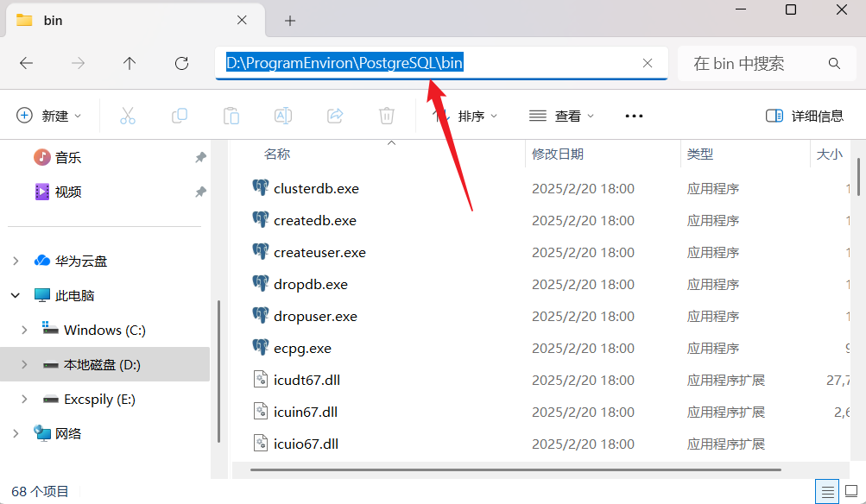Close the bin tab
This screenshot has width=866, height=504.
pos(242,21)
